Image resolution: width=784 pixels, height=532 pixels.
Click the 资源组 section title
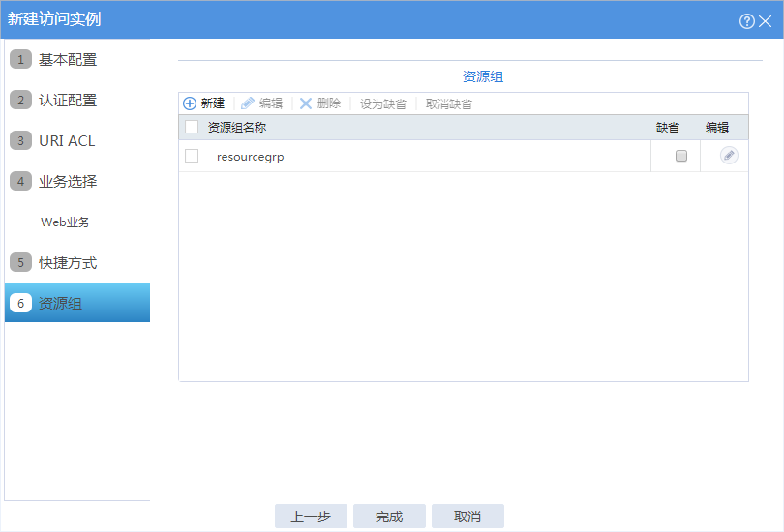point(483,76)
